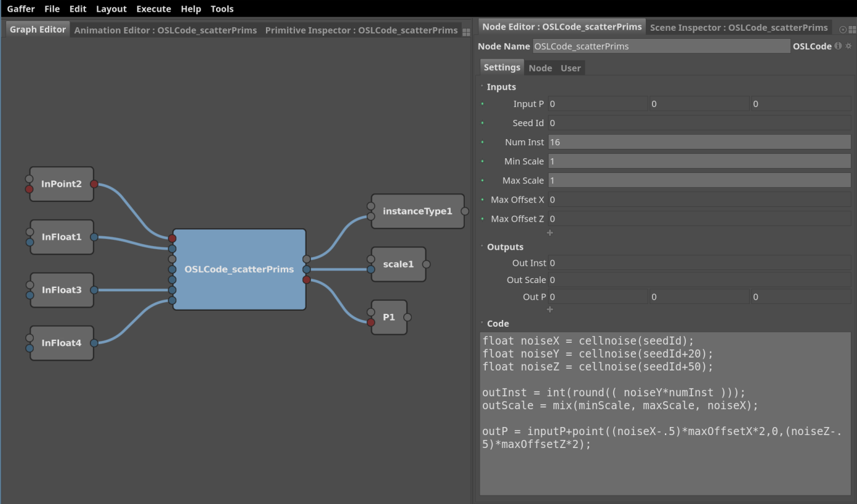Click the red output plug of InPoint2
This screenshot has width=857, height=504.
(94, 184)
